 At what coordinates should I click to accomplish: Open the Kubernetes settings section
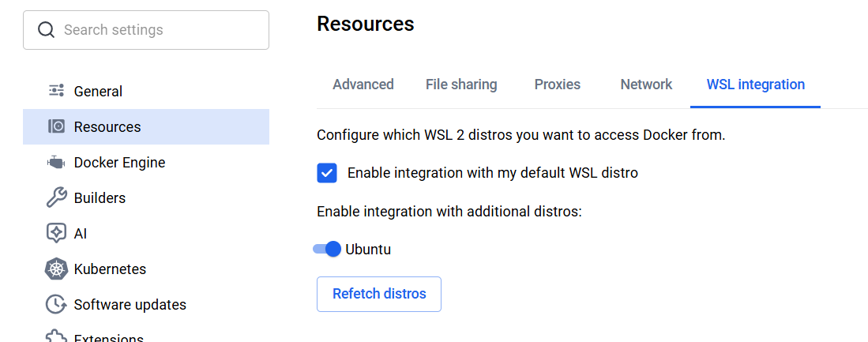(x=110, y=269)
